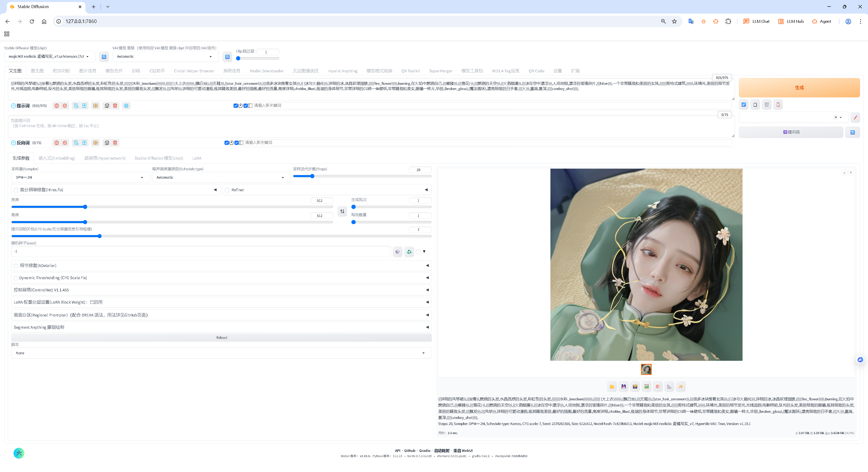Enable the 细节修复 (ADetailer) checkbox
The width and height of the screenshot is (868, 472).
[16, 266]
